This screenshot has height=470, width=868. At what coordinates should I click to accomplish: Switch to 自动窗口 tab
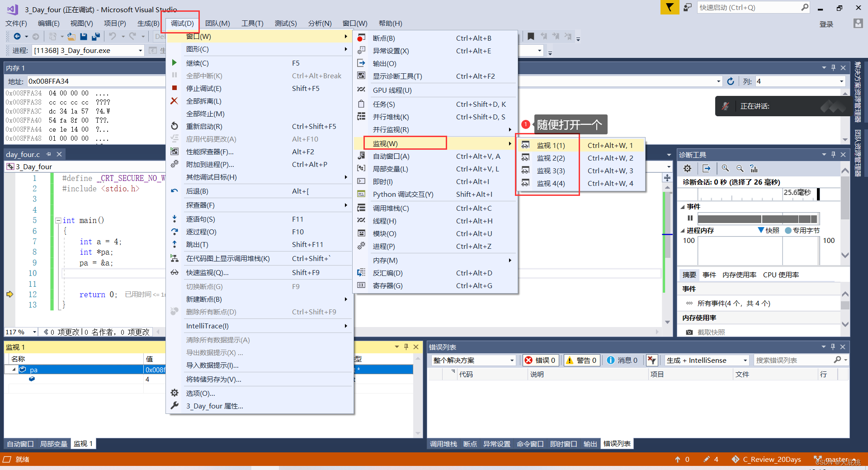click(20, 444)
